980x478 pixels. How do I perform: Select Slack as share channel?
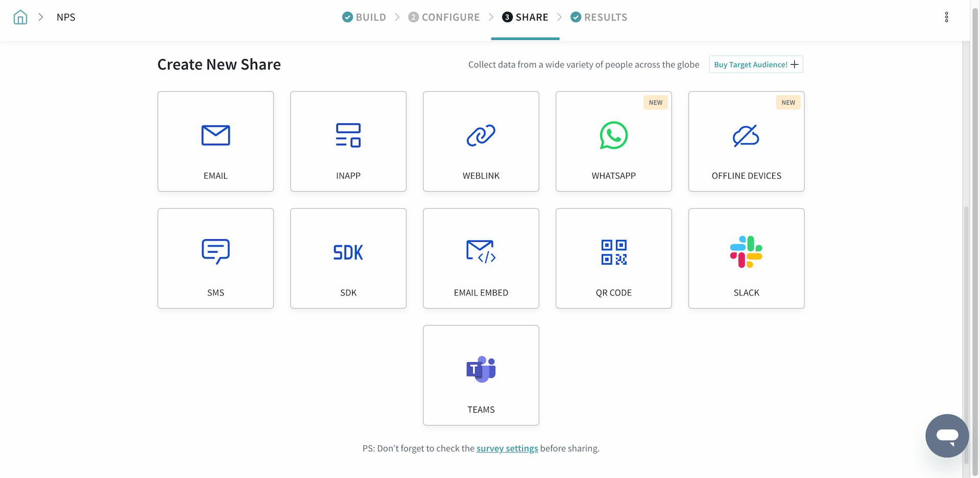point(746,258)
